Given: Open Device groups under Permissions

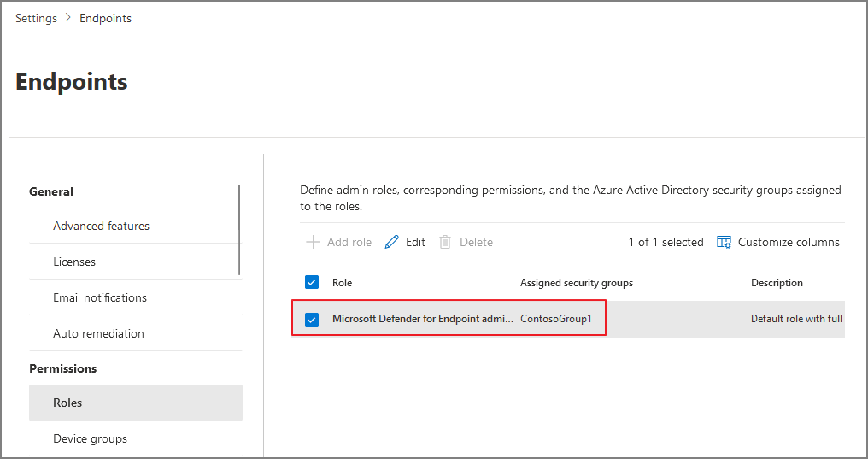Looking at the screenshot, I should tap(91, 439).
